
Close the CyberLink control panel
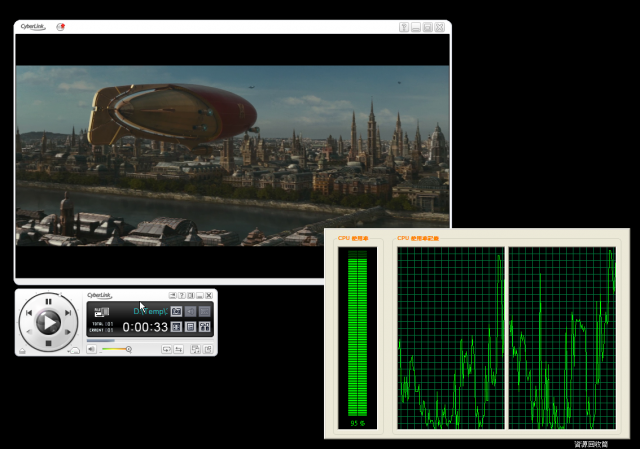click(209, 295)
